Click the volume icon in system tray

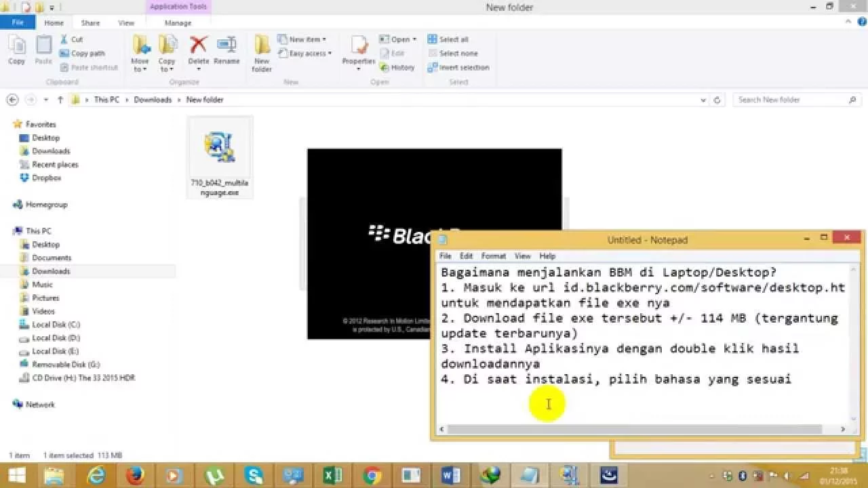pyautogui.click(x=789, y=476)
